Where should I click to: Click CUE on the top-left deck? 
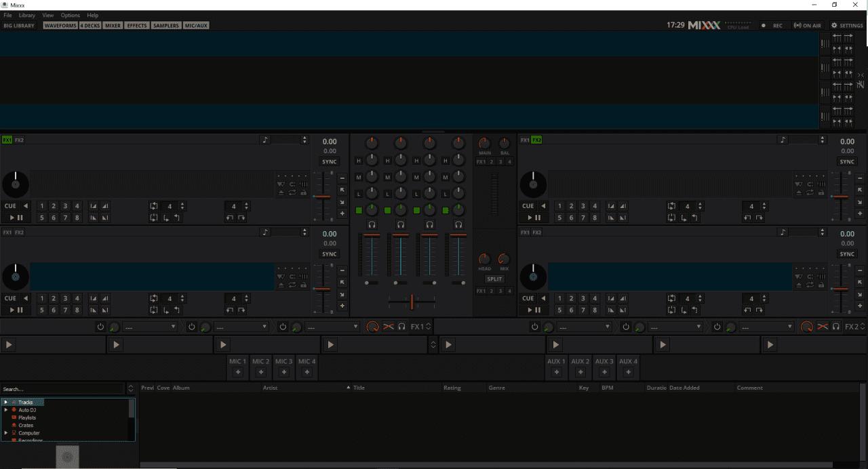click(10, 206)
